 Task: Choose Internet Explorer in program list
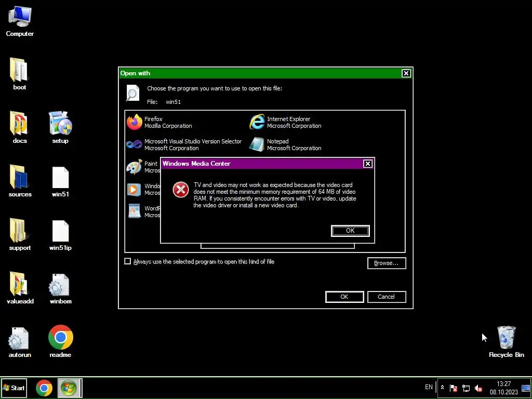(285, 122)
